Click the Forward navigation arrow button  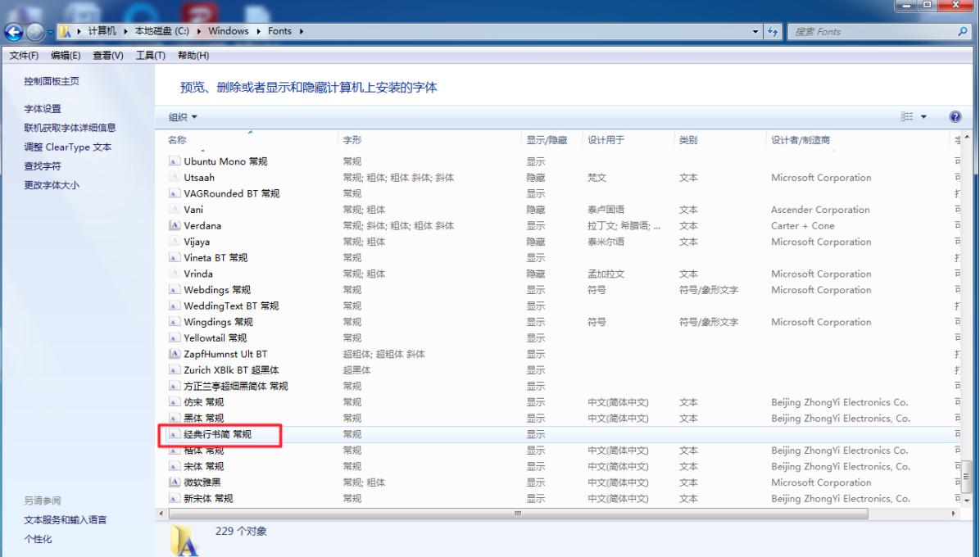tap(35, 31)
